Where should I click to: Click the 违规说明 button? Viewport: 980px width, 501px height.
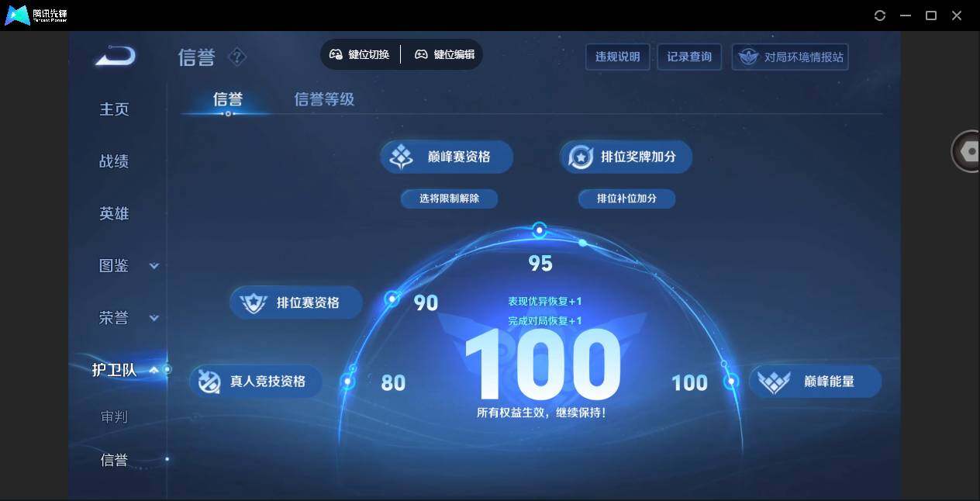617,57
